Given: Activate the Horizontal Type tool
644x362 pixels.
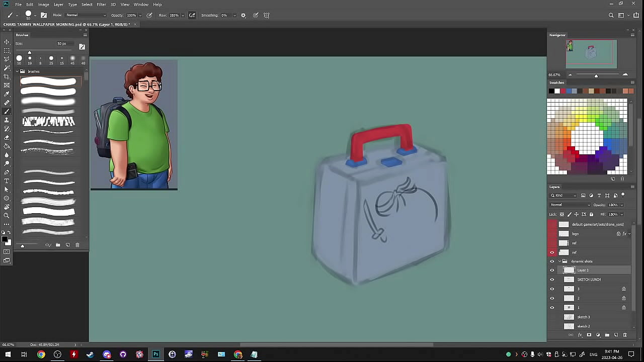Looking at the screenshot, I should (x=7, y=181).
